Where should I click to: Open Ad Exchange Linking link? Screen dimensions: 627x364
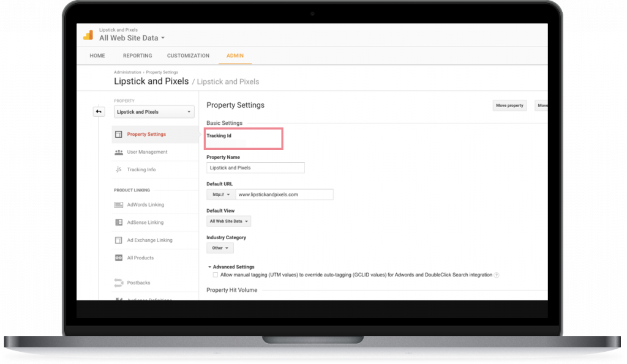pos(149,240)
